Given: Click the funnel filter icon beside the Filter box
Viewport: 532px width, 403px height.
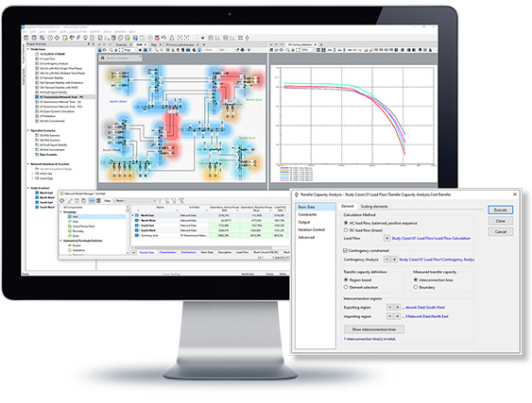Looking at the screenshot, I should (160, 201).
